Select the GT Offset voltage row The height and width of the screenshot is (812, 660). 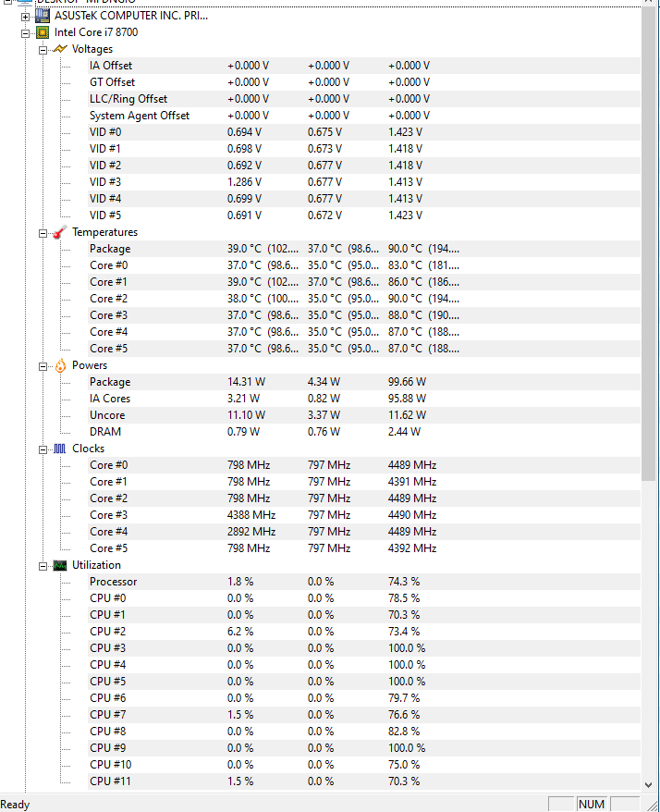coord(364,82)
